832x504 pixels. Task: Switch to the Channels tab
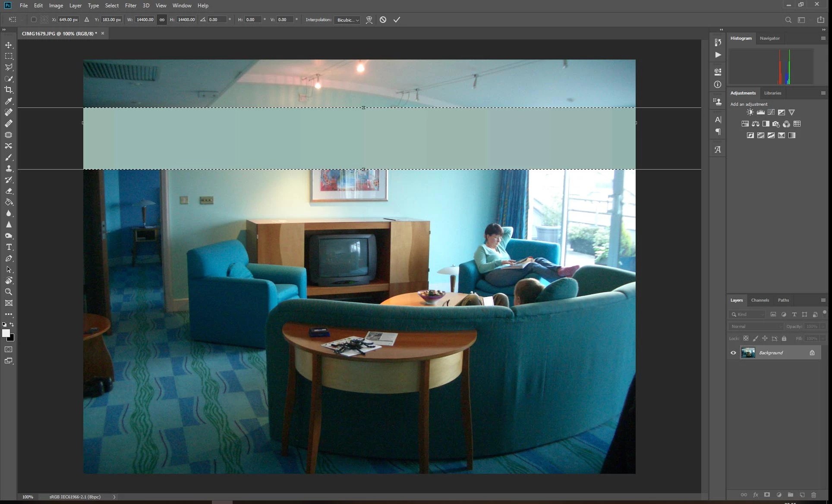pyautogui.click(x=760, y=300)
